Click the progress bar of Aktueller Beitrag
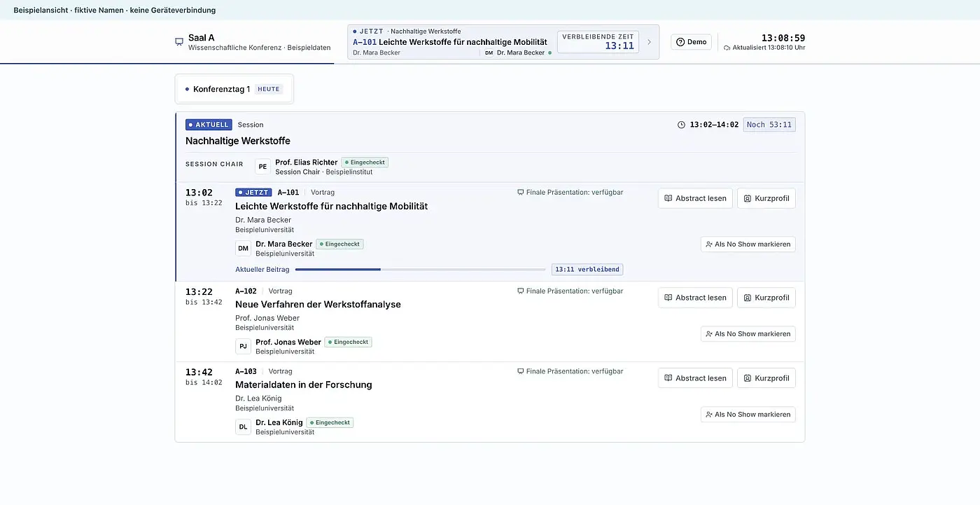 pyautogui.click(x=420, y=270)
